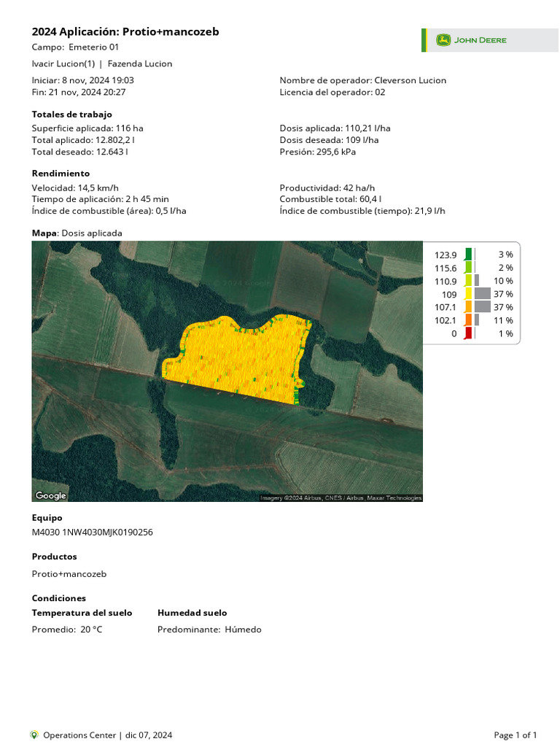
Task: Click the 'Rendimiento' heading
Action: tap(61, 174)
